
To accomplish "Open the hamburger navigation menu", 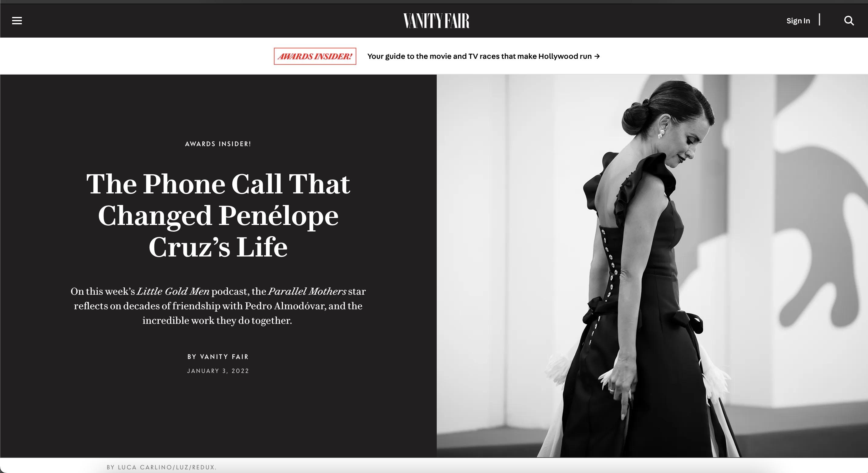I will [x=17, y=21].
